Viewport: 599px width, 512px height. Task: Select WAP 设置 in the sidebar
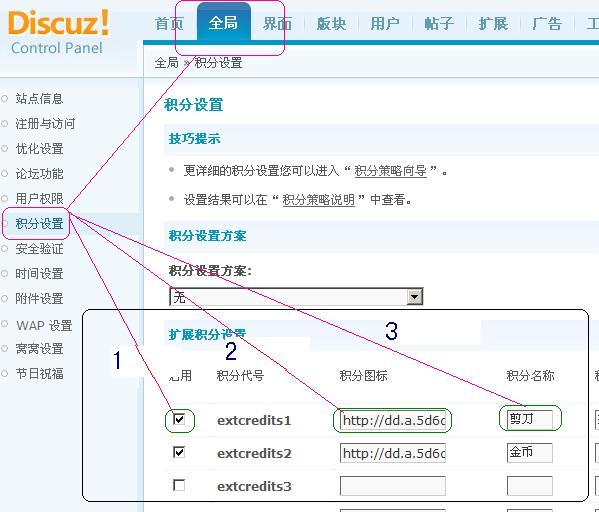[44, 326]
